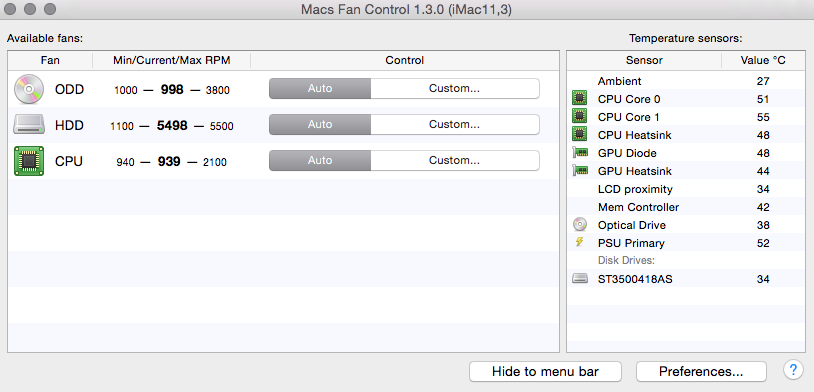Select the Mem Controller sensor row

[x=686, y=207]
